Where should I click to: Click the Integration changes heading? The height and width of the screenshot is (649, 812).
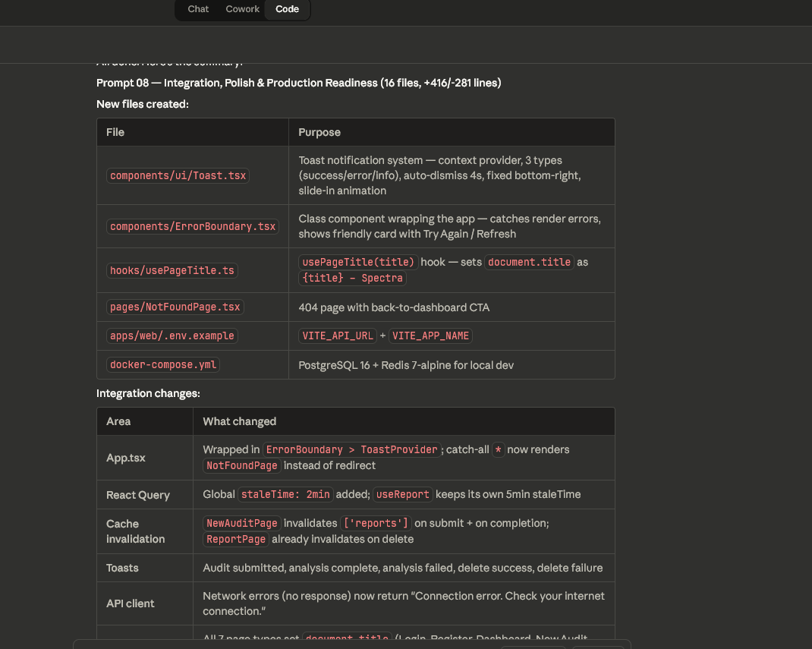pyautogui.click(x=148, y=394)
